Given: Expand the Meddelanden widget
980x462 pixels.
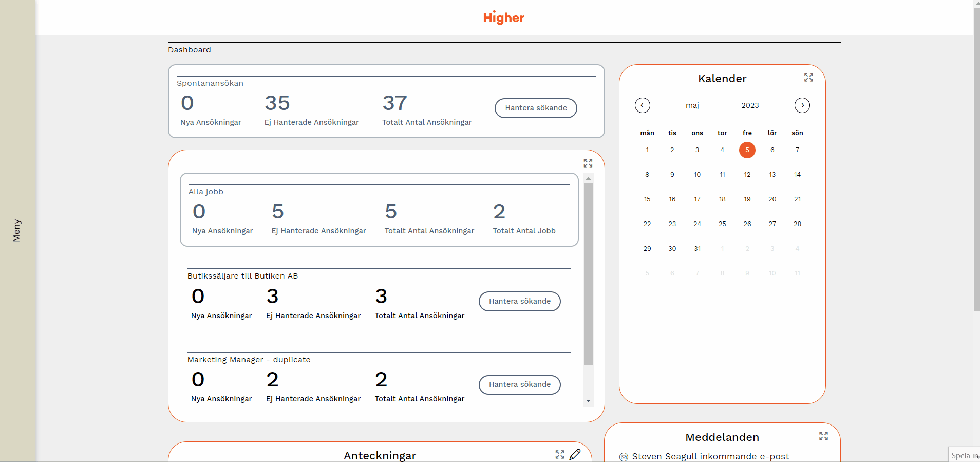Looking at the screenshot, I should point(823,436).
